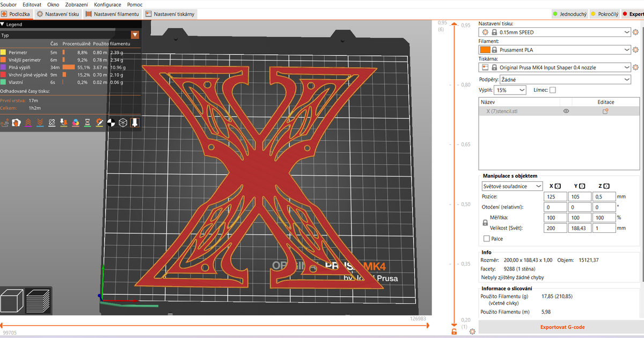644x338 pixels.
Task: Toggle visibility eye for X (7)stencil.stl
Action: 566,111
